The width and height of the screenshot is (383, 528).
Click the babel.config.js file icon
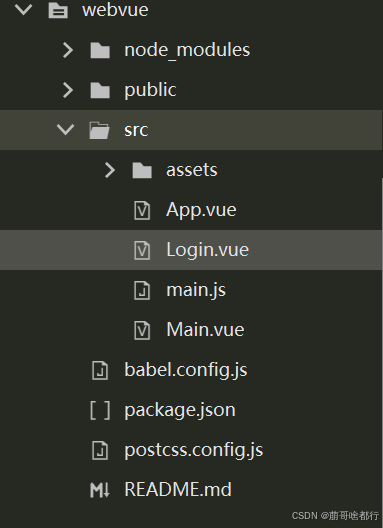100,370
